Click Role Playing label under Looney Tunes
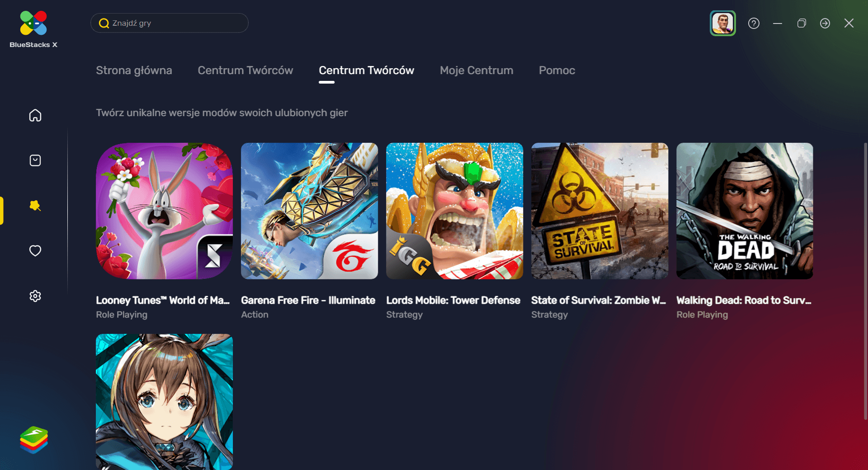The width and height of the screenshot is (868, 470). tap(122, 315)
